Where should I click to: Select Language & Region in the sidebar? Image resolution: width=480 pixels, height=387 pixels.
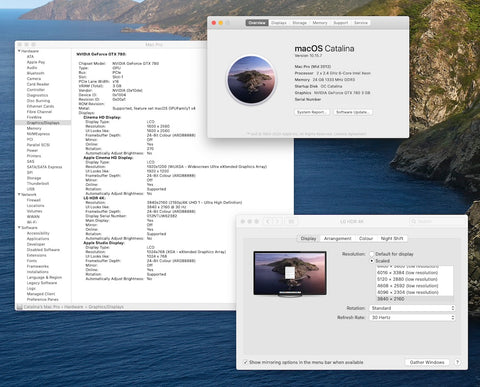click(x=44, y=277)
